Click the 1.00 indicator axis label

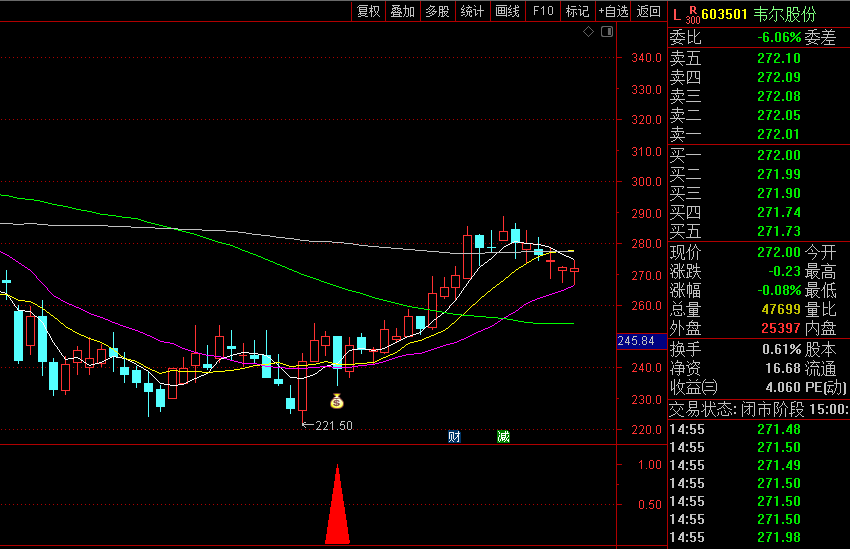coord(649,464)
